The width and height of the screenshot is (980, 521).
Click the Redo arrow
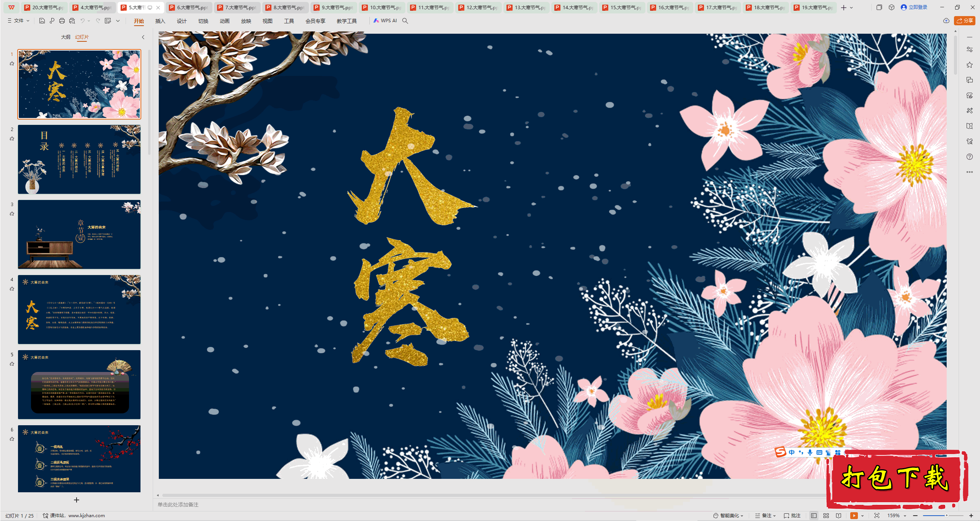tap(98, 21)
